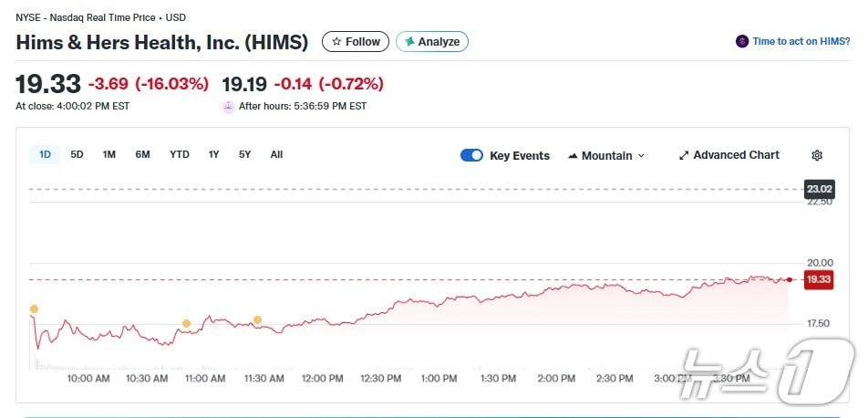Select the 6M time range
The width and height of the screenshot is (868, 418).
[142, 154]
